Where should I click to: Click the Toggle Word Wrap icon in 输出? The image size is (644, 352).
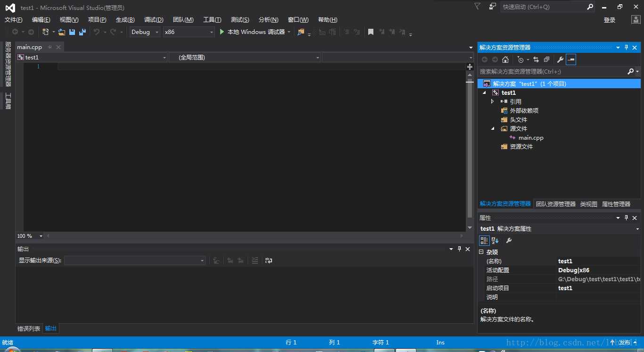tap(269, 260)
